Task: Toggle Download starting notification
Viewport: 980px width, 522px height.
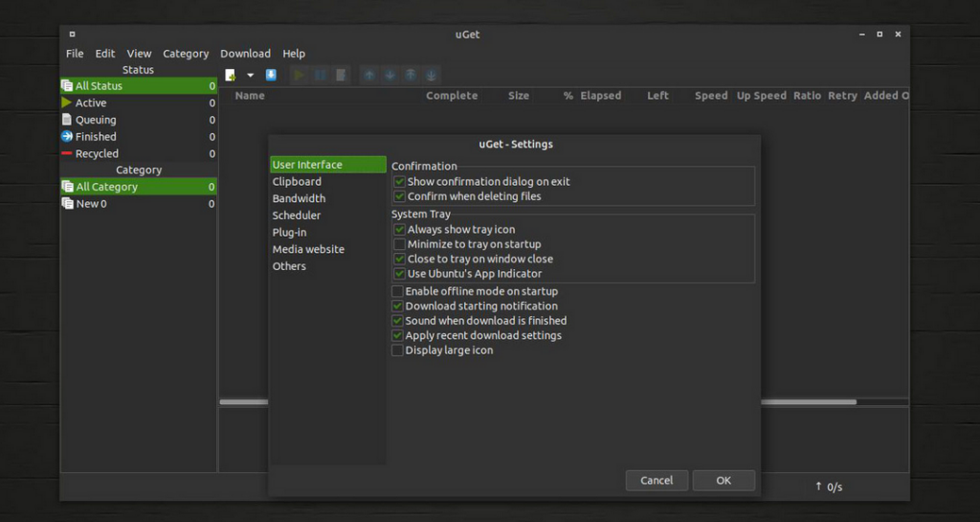Action: click(x=397, y=306)
